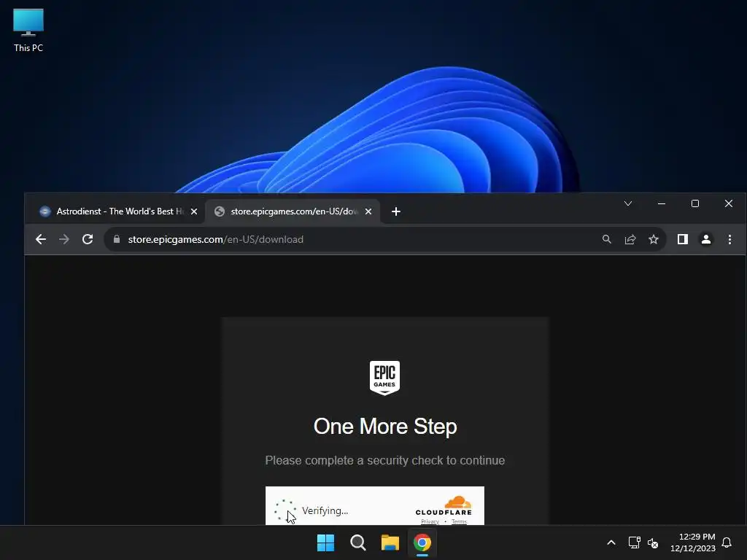The width and height of the screenshot is (747, 560).
Task: Select store.epicgames.com tab
Action: click(293, 211)
